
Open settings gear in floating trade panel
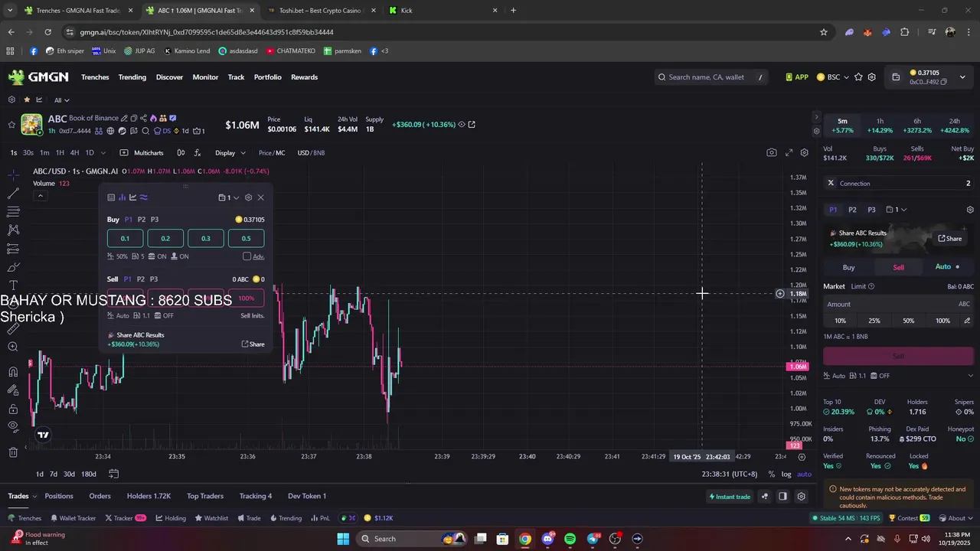coord(248,197)
